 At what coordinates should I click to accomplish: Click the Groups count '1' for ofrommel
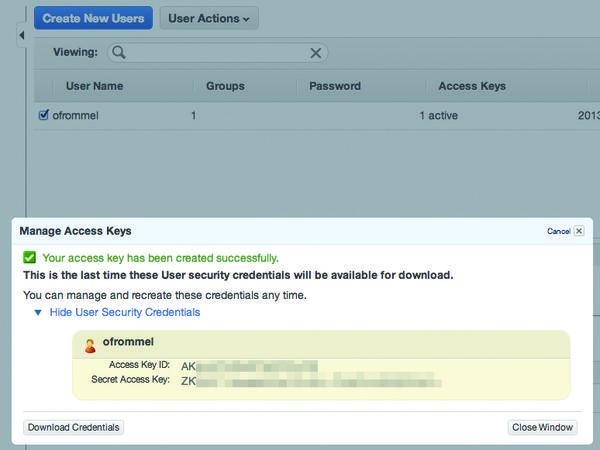click(194, 116)
